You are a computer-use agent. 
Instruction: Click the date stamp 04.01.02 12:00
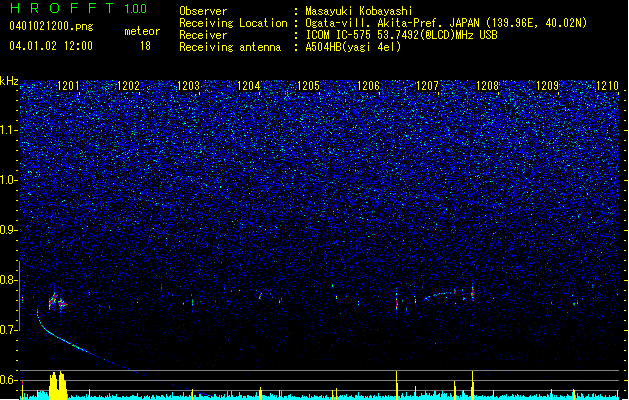[x=51, y=45]
